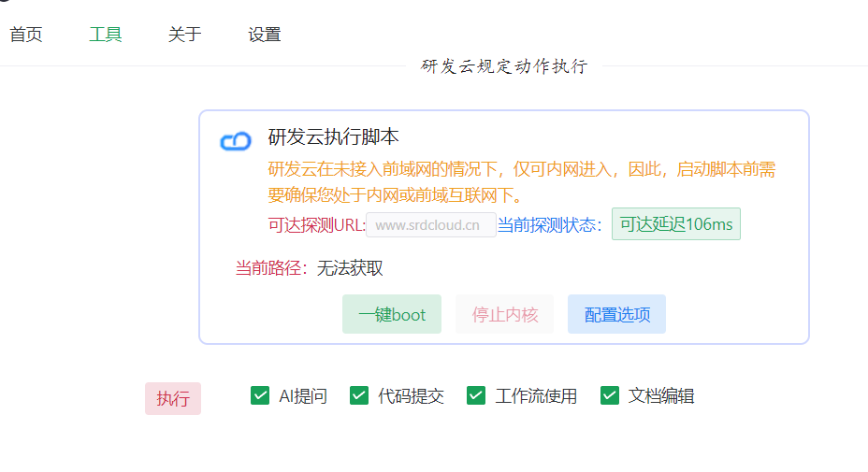Click the 停止内核 button
This screenshot has height=472, width=868.
point(505,314)
